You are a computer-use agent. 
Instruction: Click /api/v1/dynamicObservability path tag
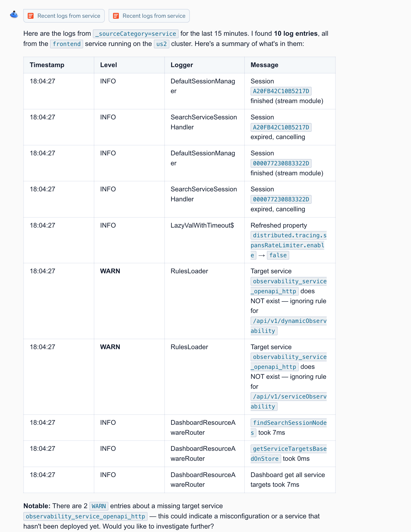[x=289, y=326]
